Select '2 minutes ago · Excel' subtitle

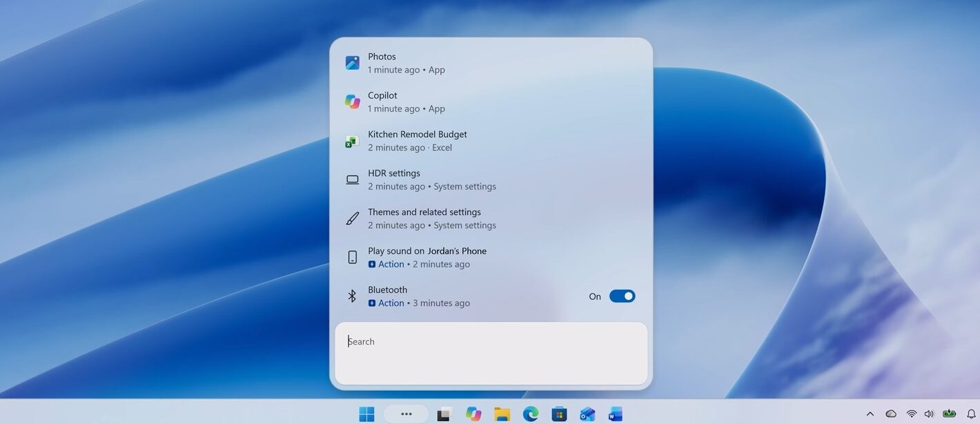click(x=410, y=148)
